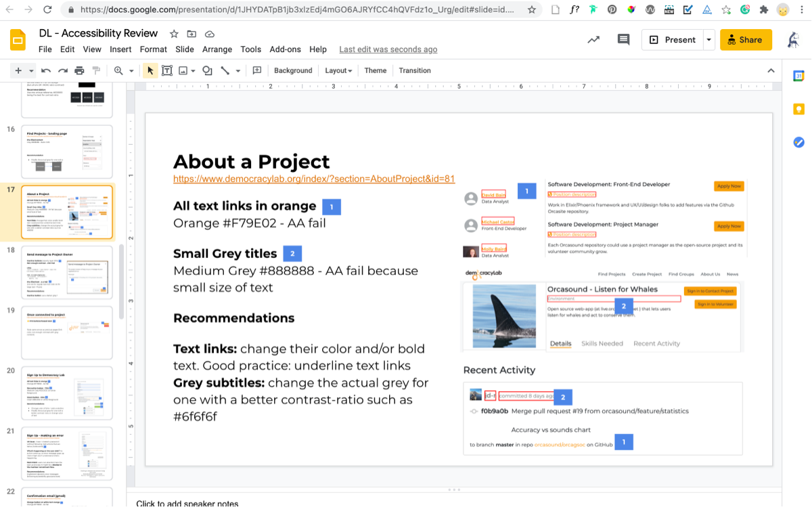This screenshot has height=507, width=812.
Task: Open the browser extensions puzzle icon
Action: point(764,10)
